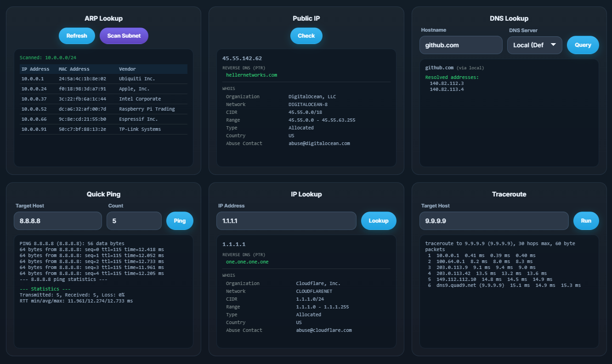Select MAC address dc:a6:32:af:00:7d

coord(82,109)
